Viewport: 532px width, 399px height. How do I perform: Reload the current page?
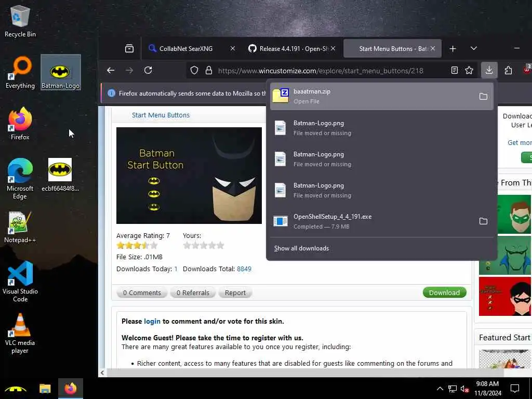coord(148,70)
